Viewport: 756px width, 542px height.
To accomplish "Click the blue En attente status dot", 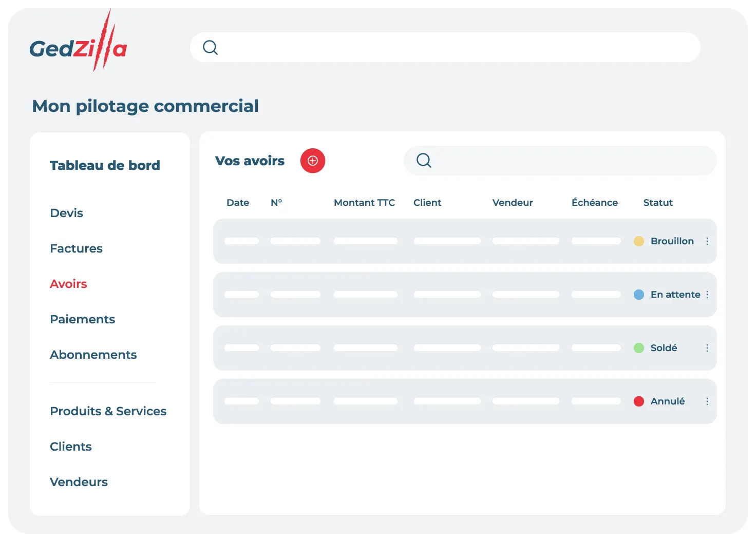I will click(639, 295).
